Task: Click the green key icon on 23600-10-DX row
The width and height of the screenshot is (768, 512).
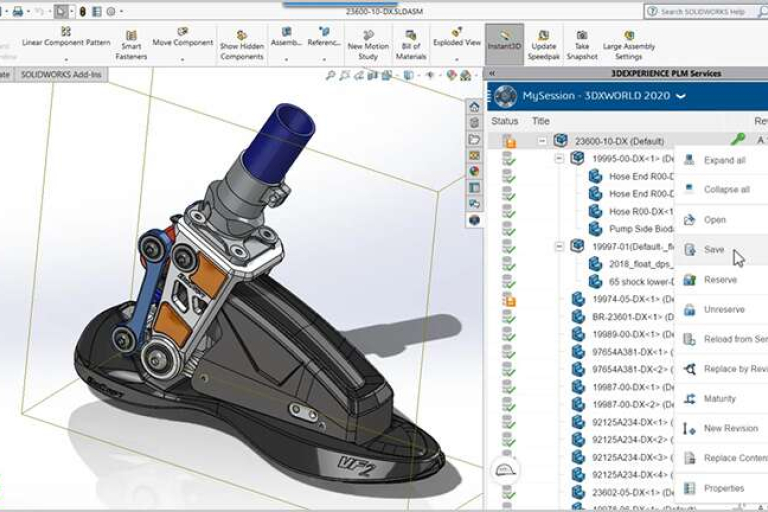Action: [738, 139]
